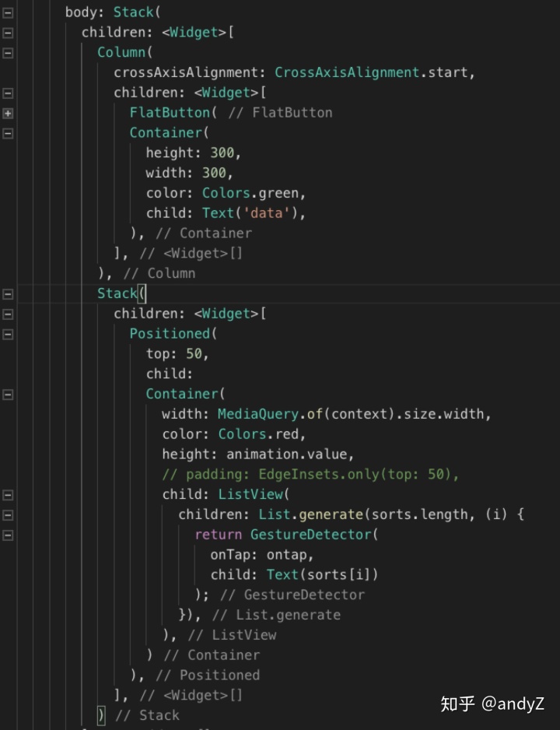This screenshot has height=730, width=560.
Task: Click the '// List.generate' closing comment
Action: coord(276,615)
